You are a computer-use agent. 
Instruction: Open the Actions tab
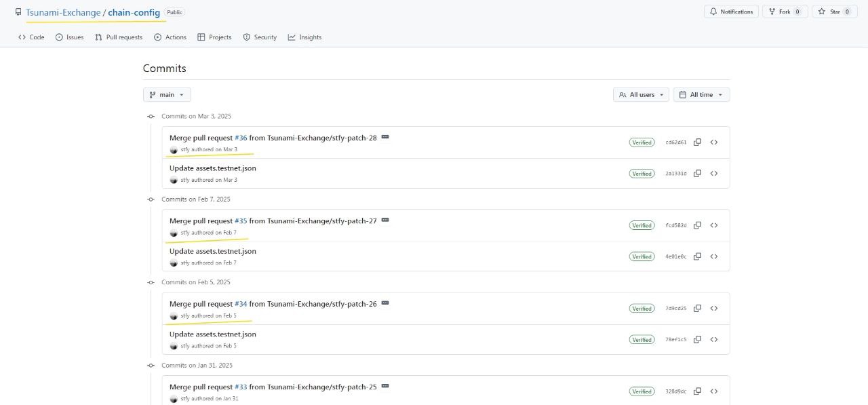pos(170,37)
